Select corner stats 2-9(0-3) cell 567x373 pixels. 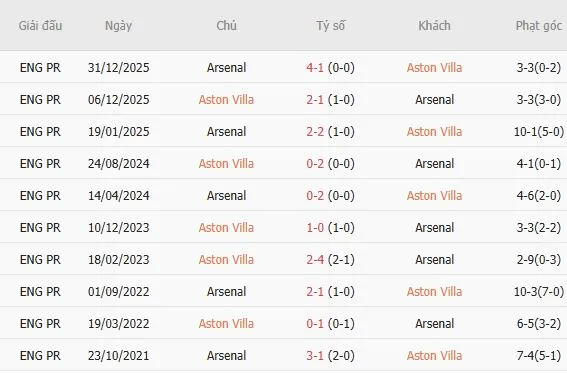539,260
